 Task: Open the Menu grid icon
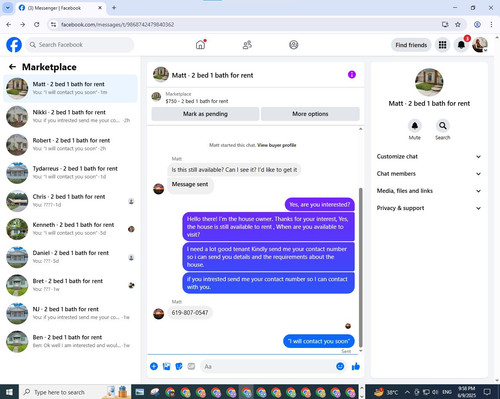pyautogui.click(x=442, y=45)
